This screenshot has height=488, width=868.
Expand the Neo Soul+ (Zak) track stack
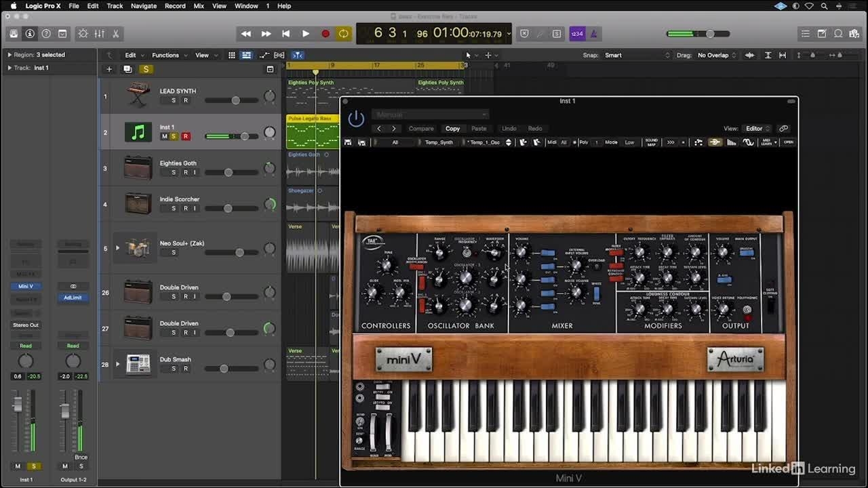coord(117,248)
